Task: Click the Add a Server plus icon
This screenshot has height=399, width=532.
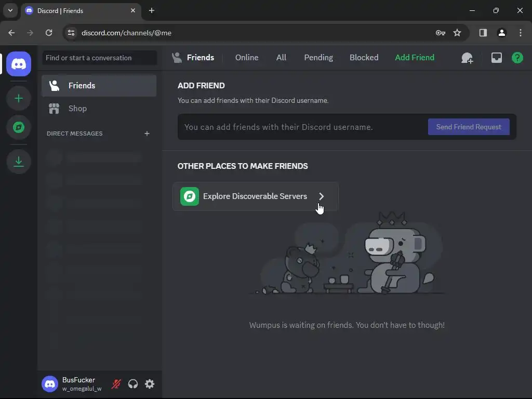Action: pyautogui.click(x=19, y=98)
